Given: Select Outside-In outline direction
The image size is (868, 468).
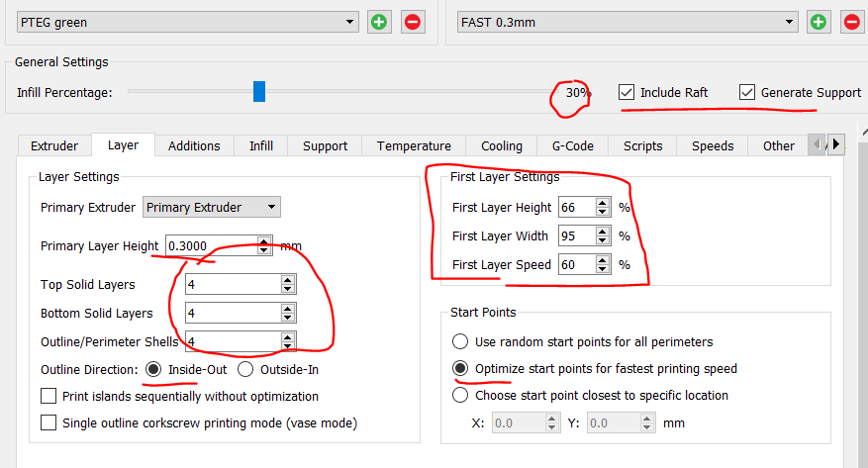Looking at the screenshot, I should [x=246, y=369].
